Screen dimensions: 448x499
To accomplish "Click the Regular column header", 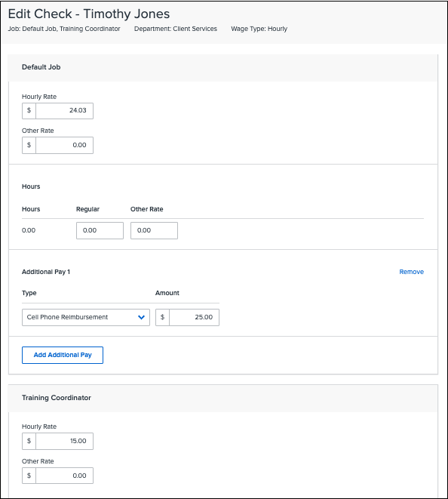I will (x=87, y=209).
